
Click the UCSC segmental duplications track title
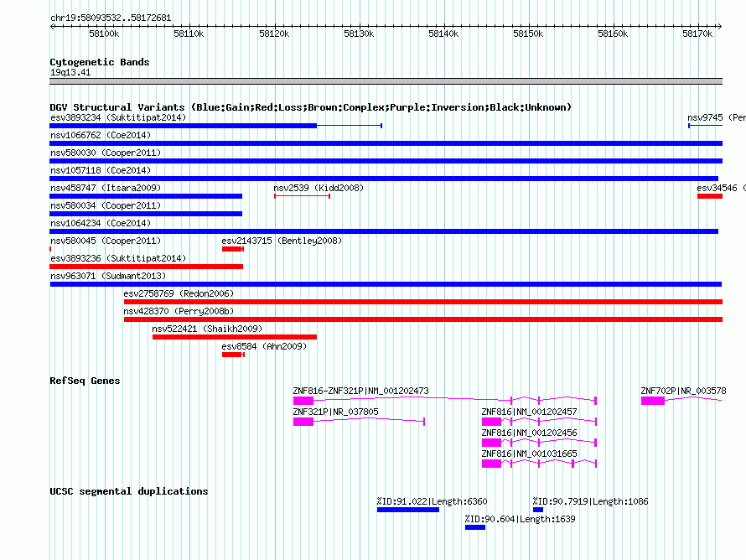(129, 491)
